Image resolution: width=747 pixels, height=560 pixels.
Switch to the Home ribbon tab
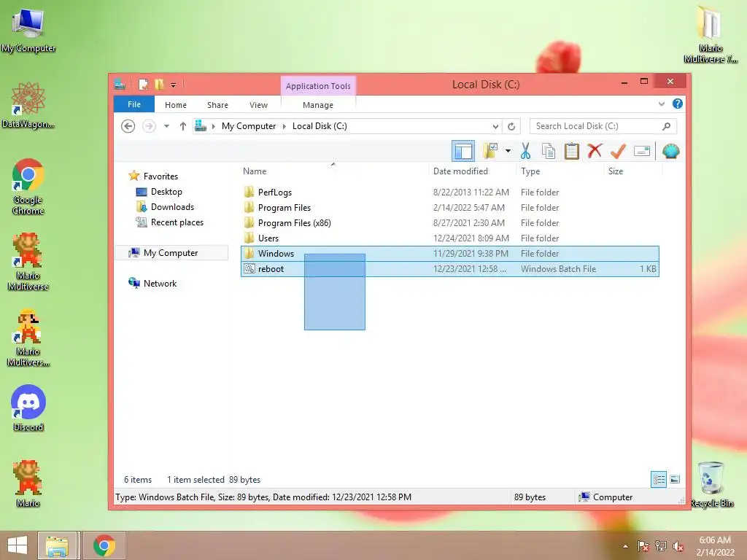(x=176, y=105)
